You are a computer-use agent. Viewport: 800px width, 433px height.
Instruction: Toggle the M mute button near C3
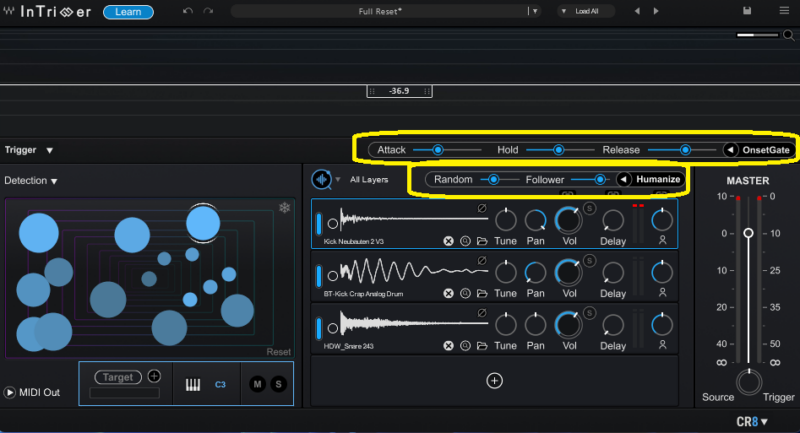click(258, 384)
